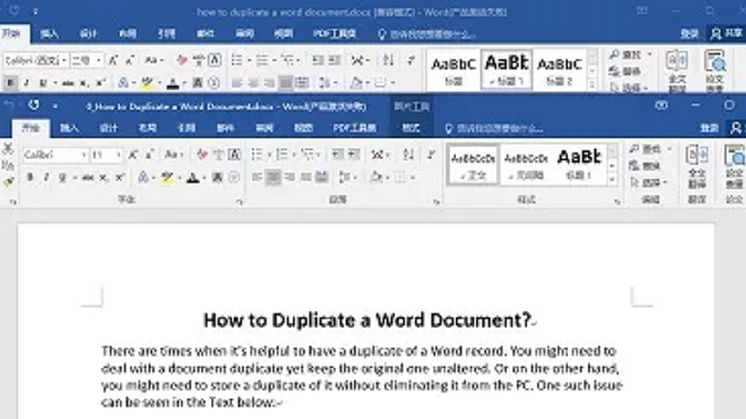Viewport: 746px width, 419px height.
Task: Apply yellow highlight color in front window
Action: point(167,177)
